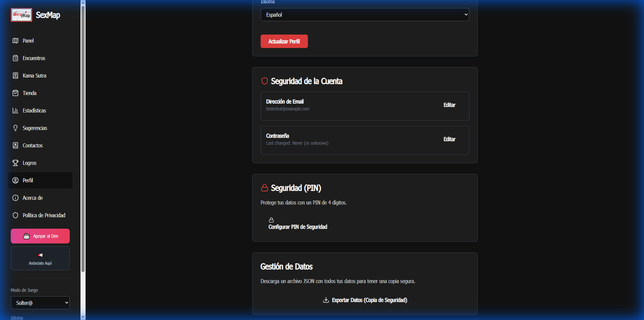Viewport: 644px width, 320px height.
Task: Click the sidebar vertical scrollbar
Action: [x=83, y=137]
